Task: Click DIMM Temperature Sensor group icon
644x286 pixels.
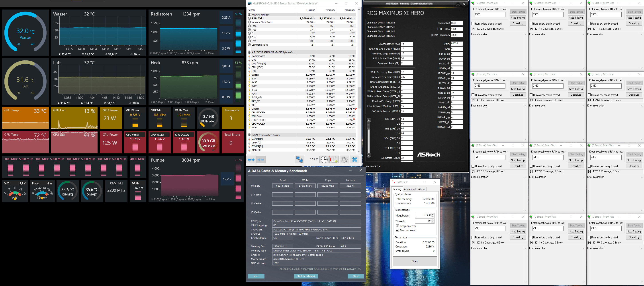Action: point(249,135)
